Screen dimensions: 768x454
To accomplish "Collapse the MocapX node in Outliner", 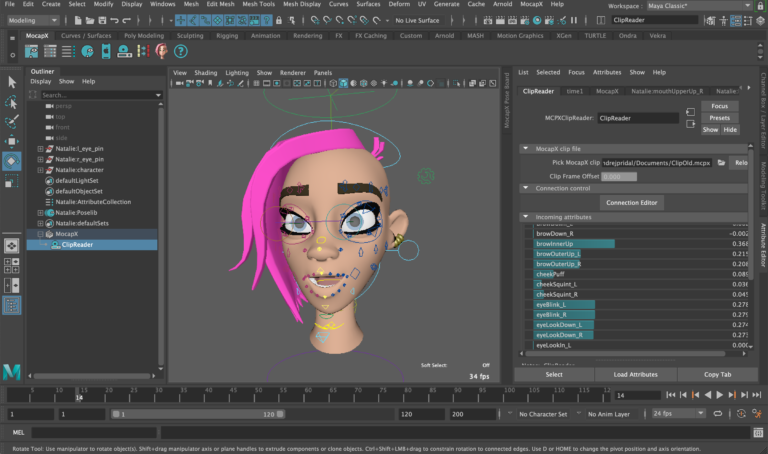I will (40, 234).
